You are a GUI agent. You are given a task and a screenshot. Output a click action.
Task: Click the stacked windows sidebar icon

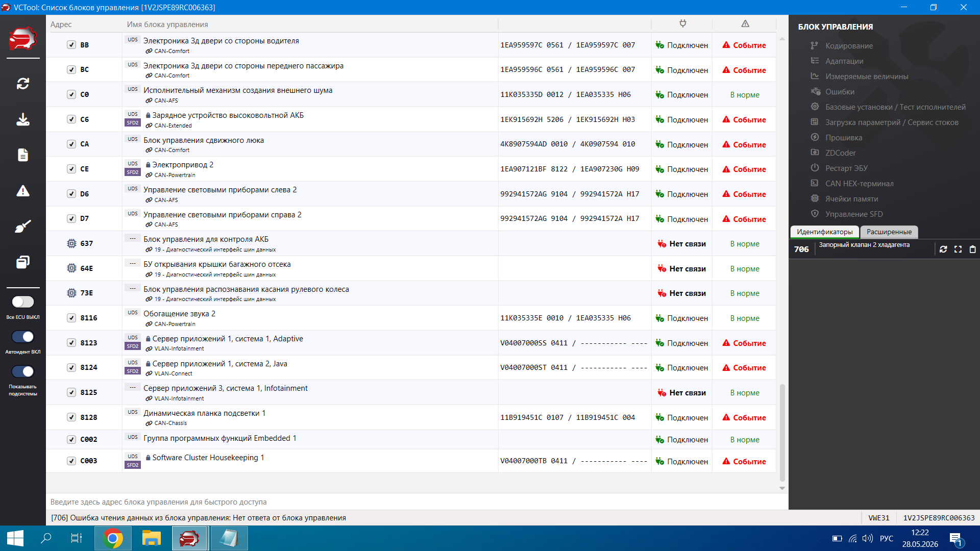pos(23,262)
